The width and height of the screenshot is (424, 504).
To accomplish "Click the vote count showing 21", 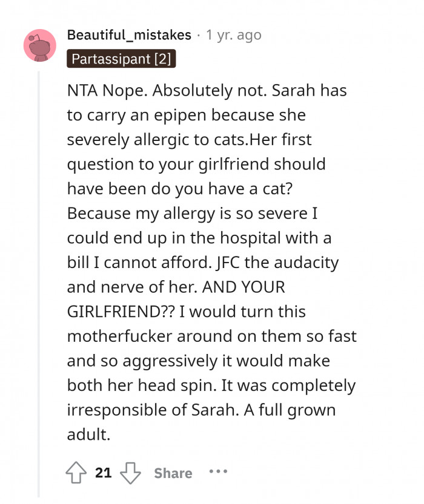I will point(104,473).
